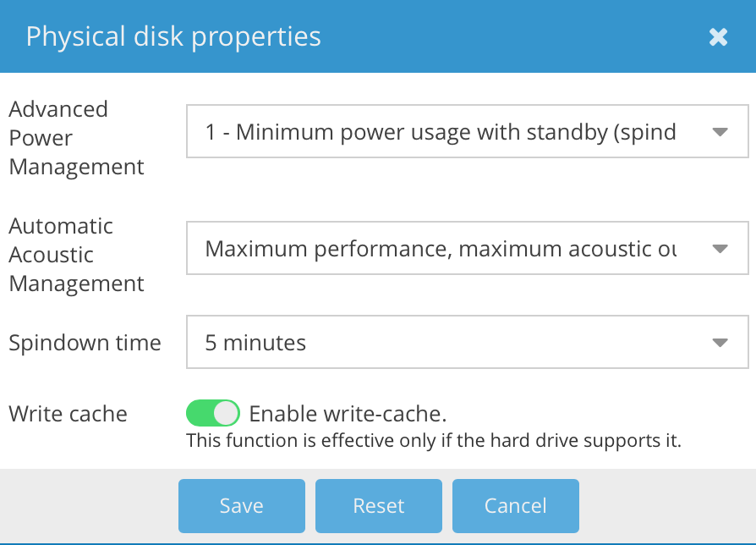Click the "Write cache" field label

tap(68, 414)
